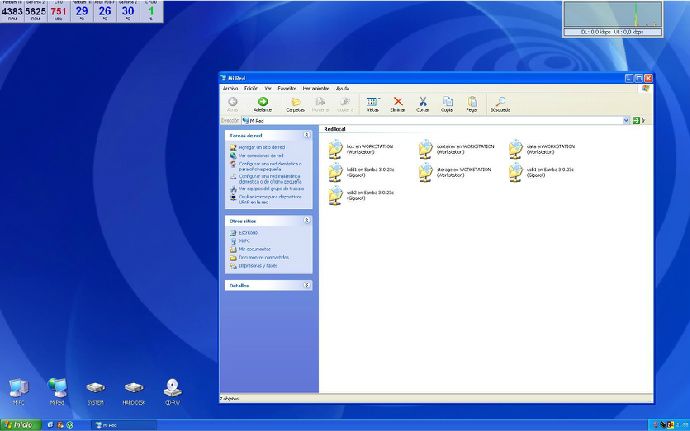This screenshot has height=431, width=690.
Task: Click inside the Dirección address field
Action: point(431,121)
